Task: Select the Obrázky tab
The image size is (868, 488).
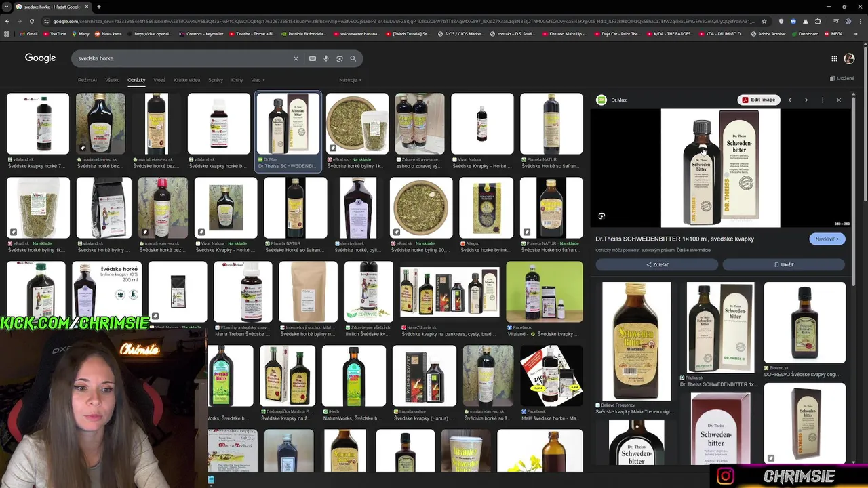Action: coord(136,80)
